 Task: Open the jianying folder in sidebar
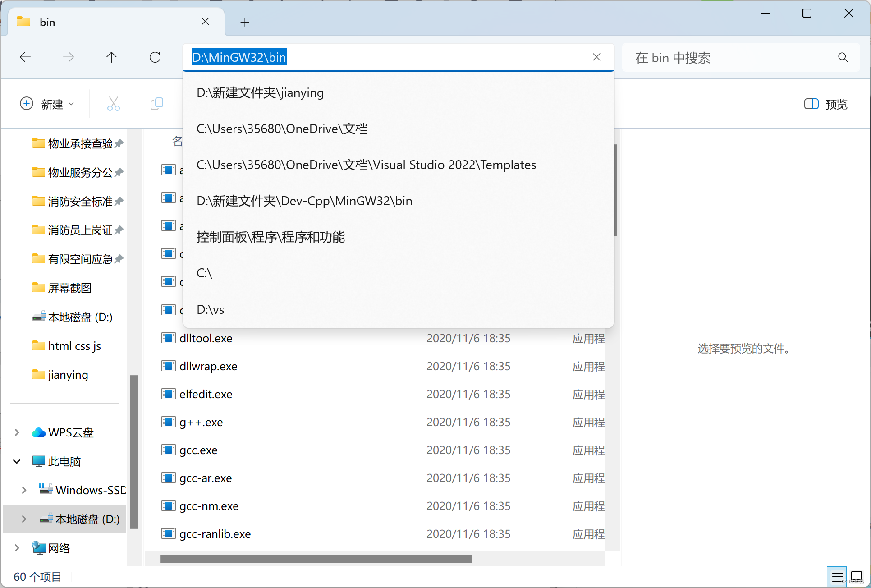(x=60, y=375)
